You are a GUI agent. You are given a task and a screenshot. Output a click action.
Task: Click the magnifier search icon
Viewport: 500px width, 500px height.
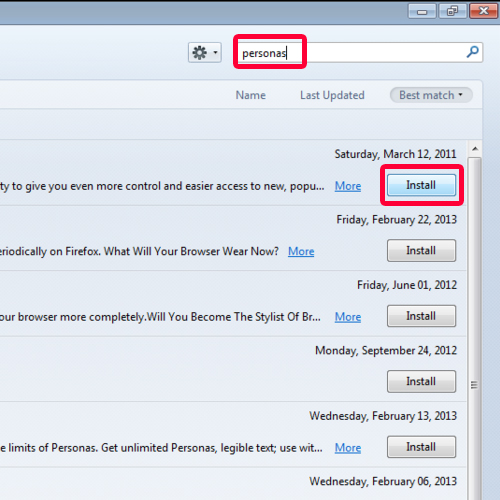click(x=472, y=52)
